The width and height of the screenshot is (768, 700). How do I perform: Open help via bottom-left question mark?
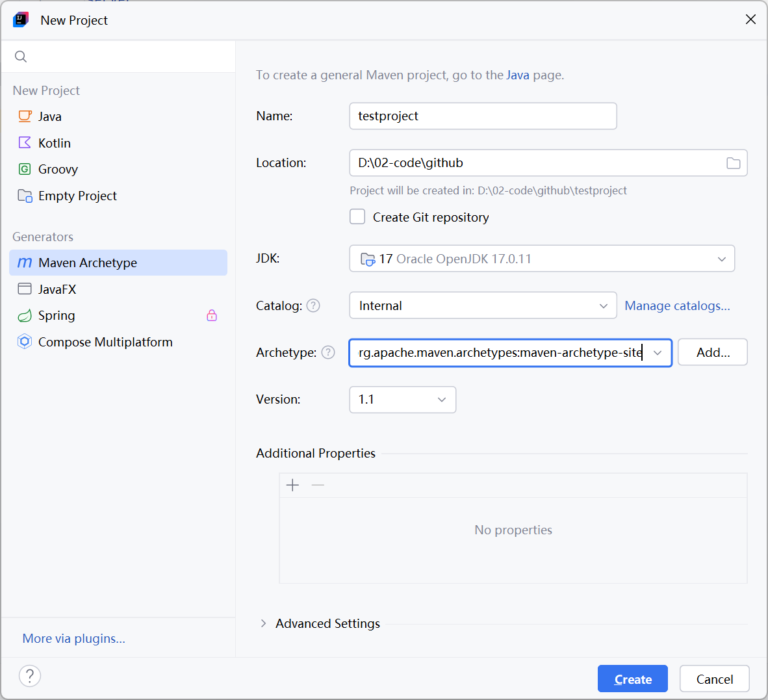[30, 676]
